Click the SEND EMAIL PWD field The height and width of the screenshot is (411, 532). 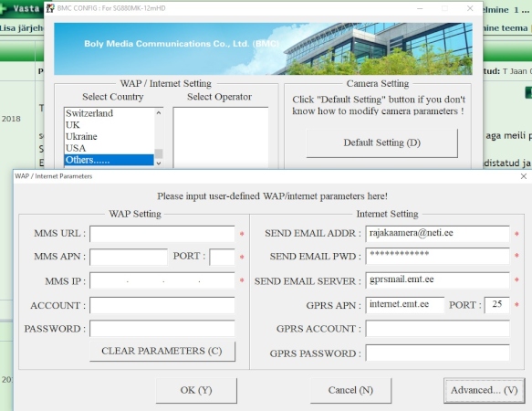point(437,256)
